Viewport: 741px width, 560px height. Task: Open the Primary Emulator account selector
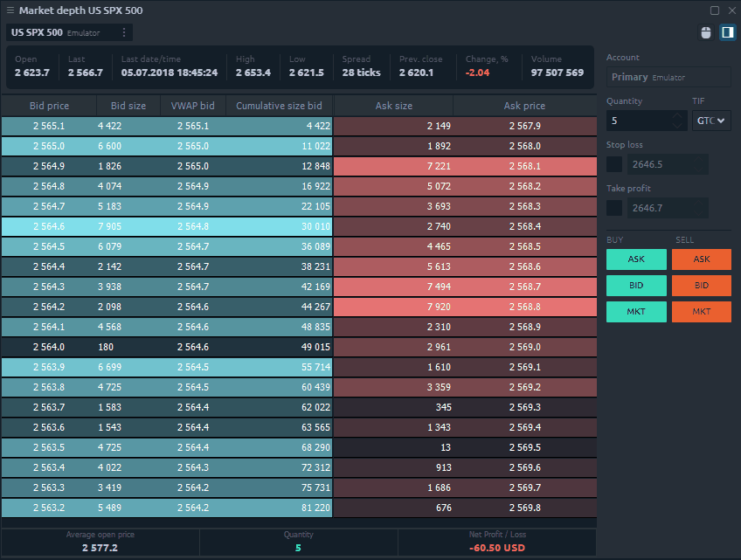tap(668, 77)
